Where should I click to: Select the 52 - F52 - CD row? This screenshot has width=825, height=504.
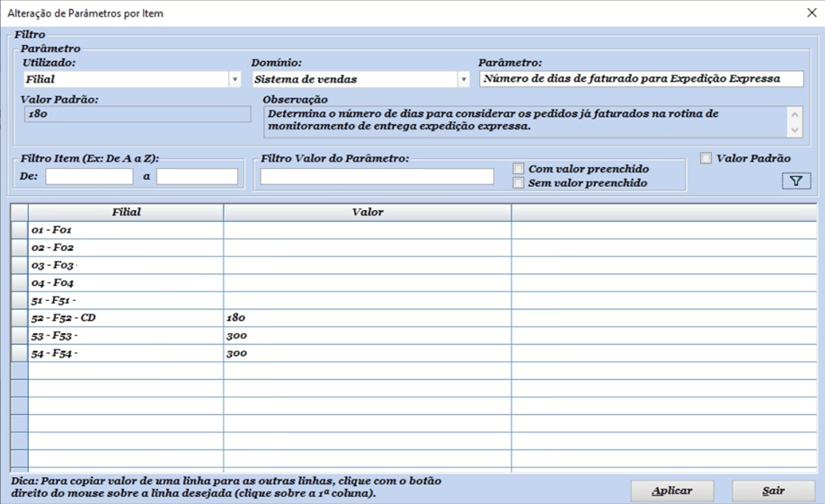[126, 318]
